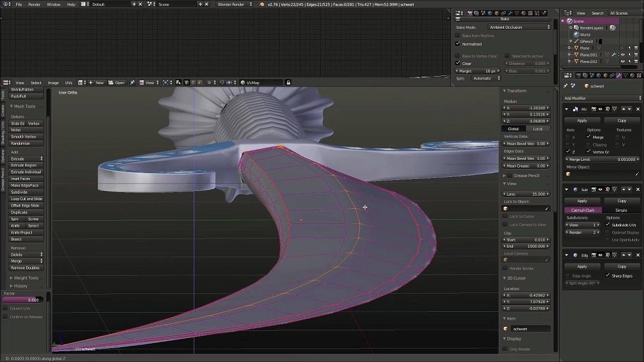Copy the Subsurf modifier

622,201
